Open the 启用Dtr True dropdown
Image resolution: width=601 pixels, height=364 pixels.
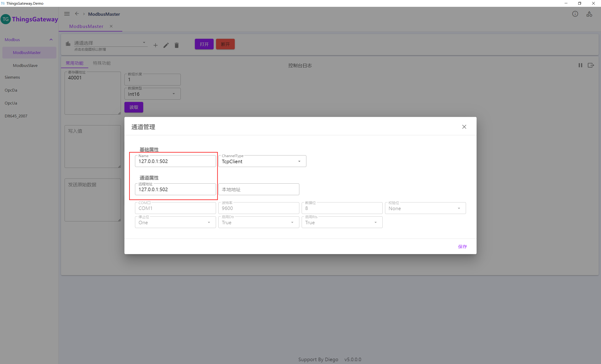[258, 222]
